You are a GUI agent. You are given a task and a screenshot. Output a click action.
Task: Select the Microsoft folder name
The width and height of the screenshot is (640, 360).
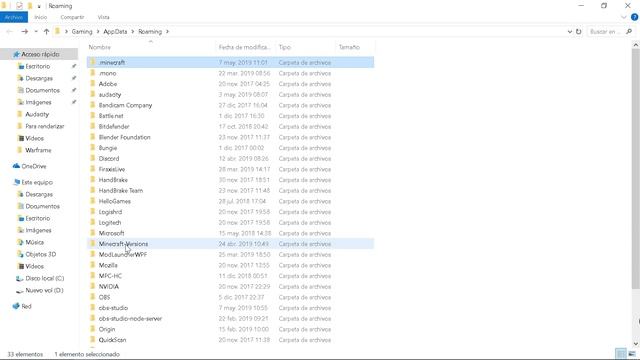(111, 233)
